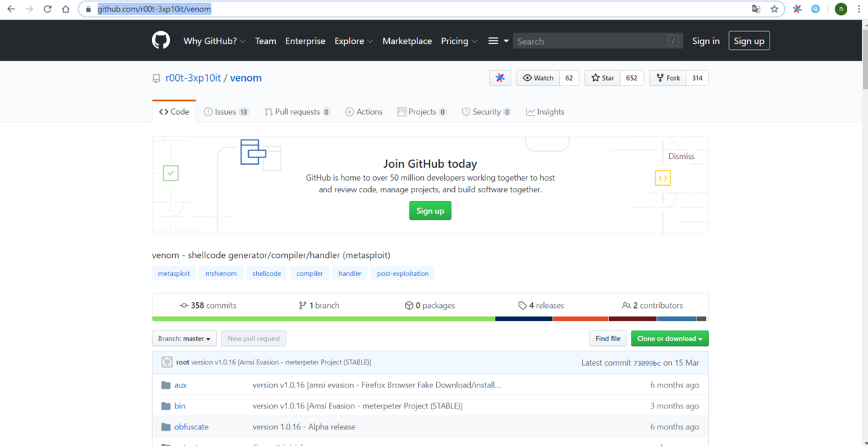868x446 pixels.
Task: Click Sign in link
Action: [706, 41]
